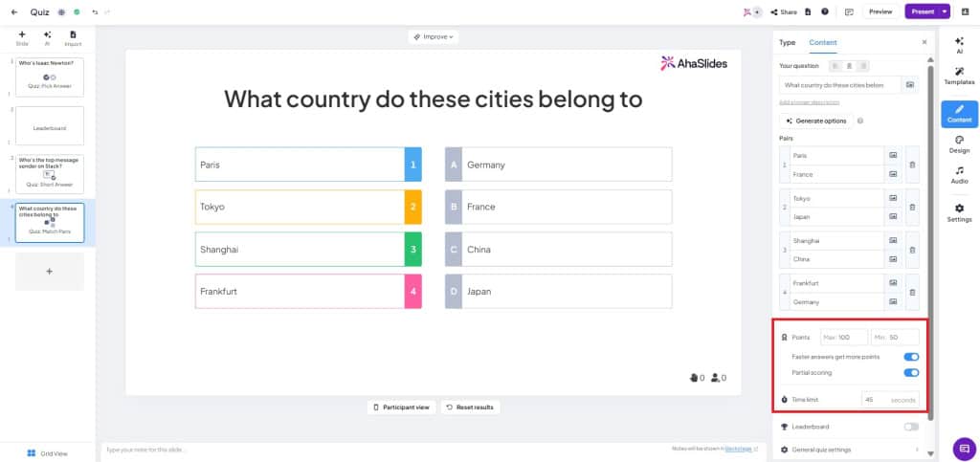Close the content panel
980x462 pixels.
pos(924,42)
